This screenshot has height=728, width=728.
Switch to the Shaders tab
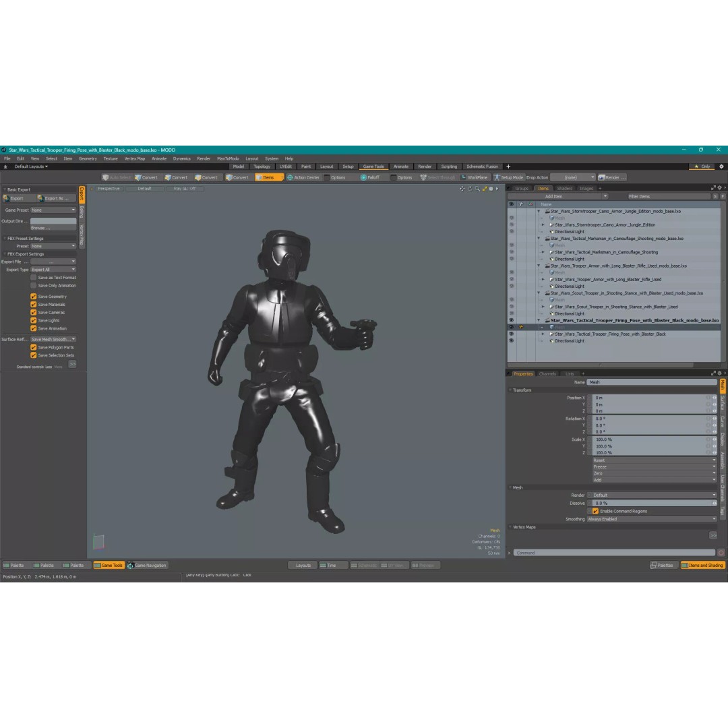coord(565,189)
